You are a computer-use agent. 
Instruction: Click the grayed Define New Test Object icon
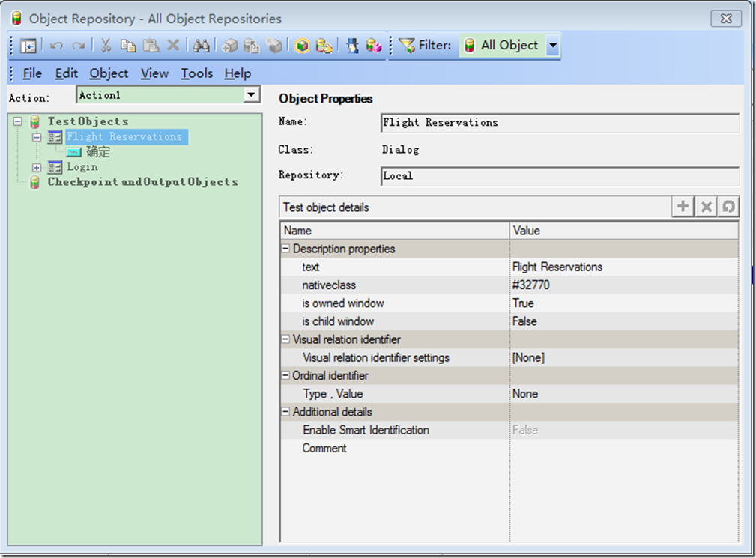point(274,45)
